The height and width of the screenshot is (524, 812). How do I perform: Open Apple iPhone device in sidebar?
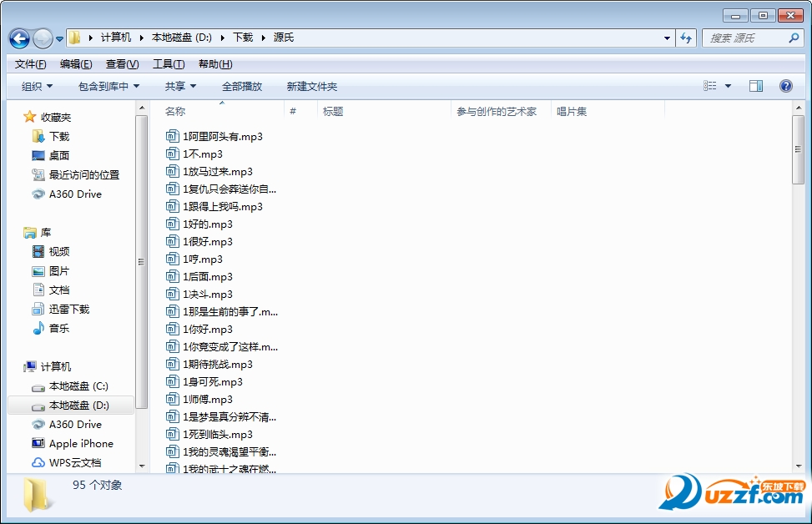pos(38,444)
